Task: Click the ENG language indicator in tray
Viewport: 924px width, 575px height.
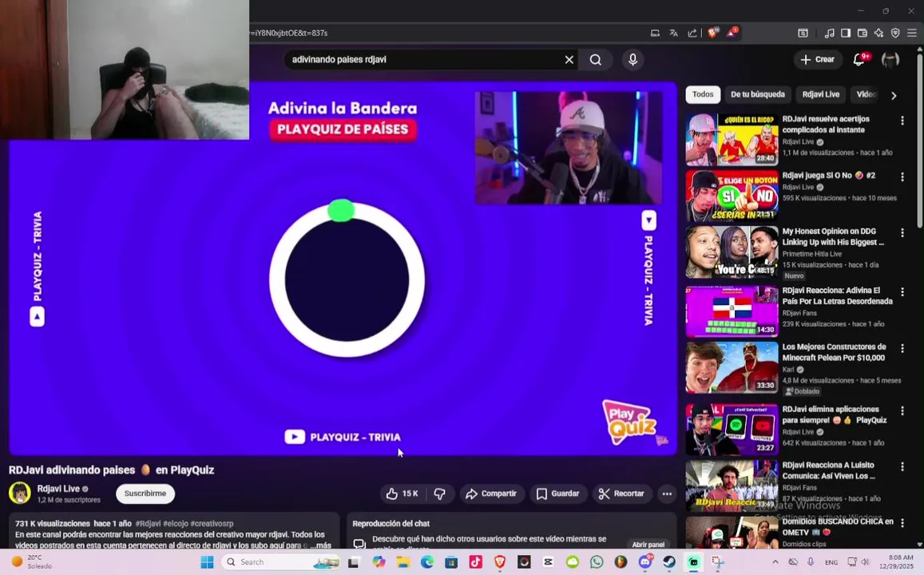Action: (831, 562)
